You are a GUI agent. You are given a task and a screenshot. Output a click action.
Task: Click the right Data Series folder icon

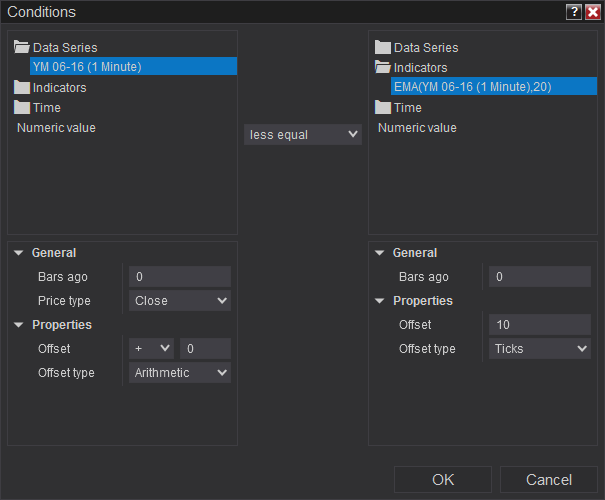point(382,47)
